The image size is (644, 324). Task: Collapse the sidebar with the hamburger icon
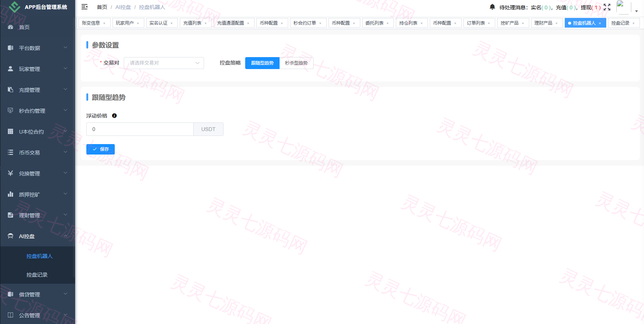tap(84, 7)
